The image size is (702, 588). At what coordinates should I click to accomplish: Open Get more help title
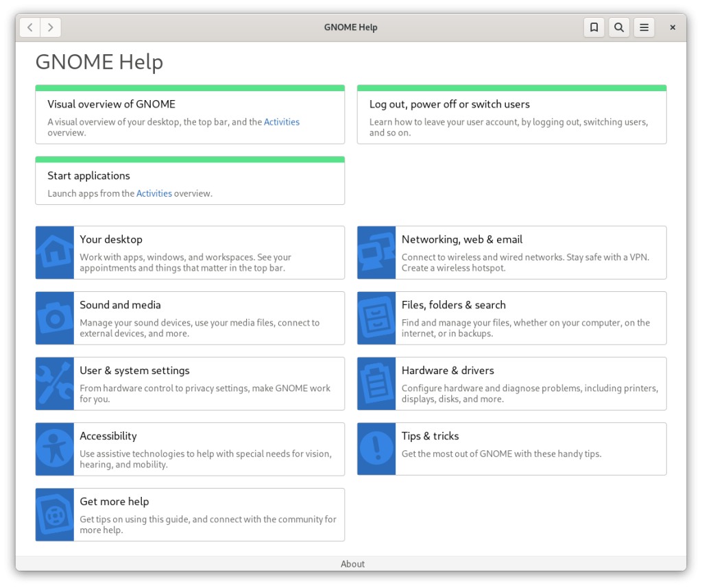tap(114, 502)
